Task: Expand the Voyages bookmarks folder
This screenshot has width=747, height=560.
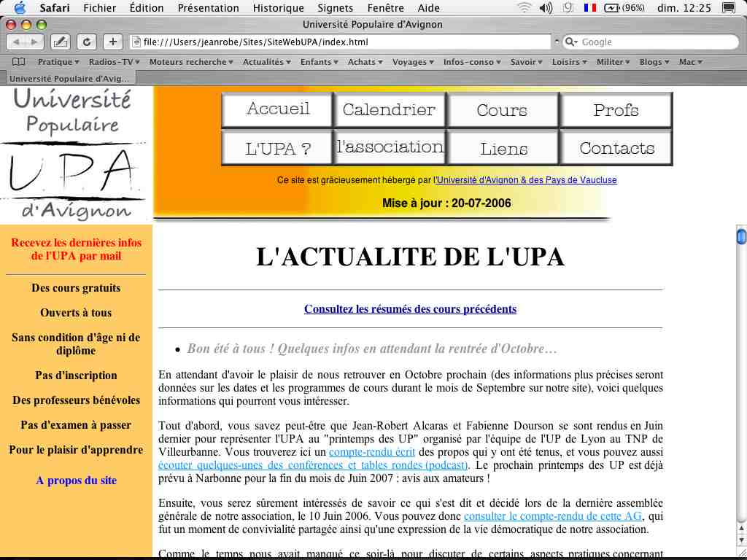Action: (413, 62)
